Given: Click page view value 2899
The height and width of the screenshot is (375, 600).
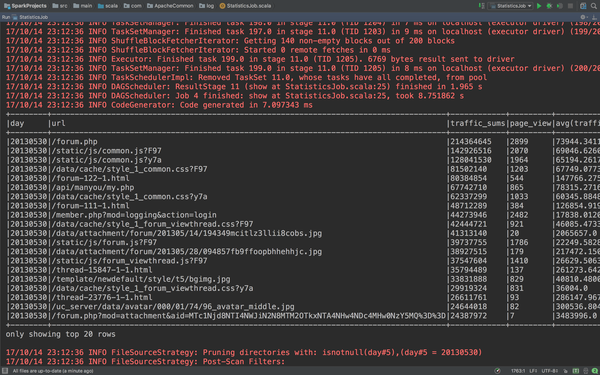Looking at the screenshot, I should point(519,142).
